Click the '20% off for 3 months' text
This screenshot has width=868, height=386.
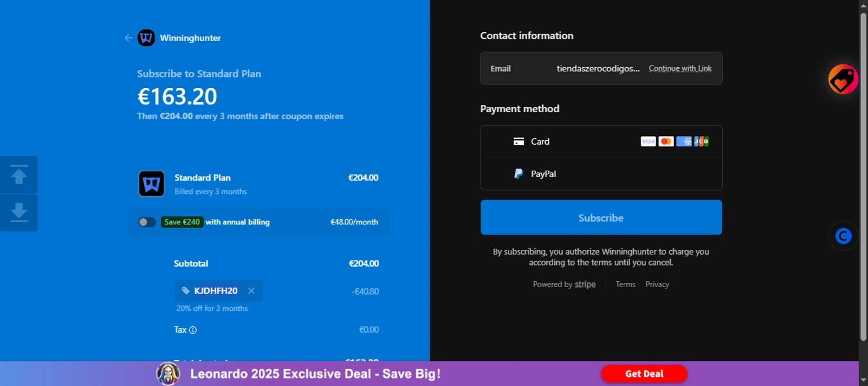click(x=212, y=308)
